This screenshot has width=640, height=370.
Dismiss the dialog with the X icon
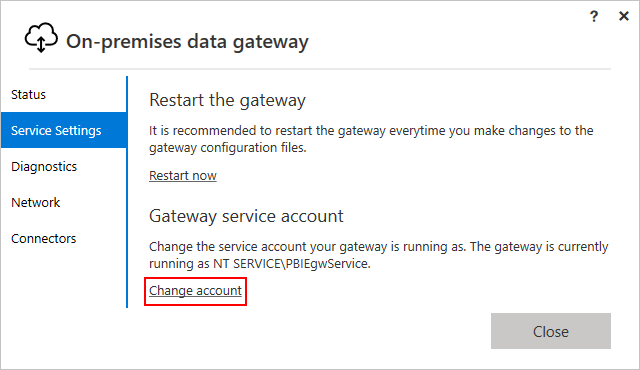[624, 16]
